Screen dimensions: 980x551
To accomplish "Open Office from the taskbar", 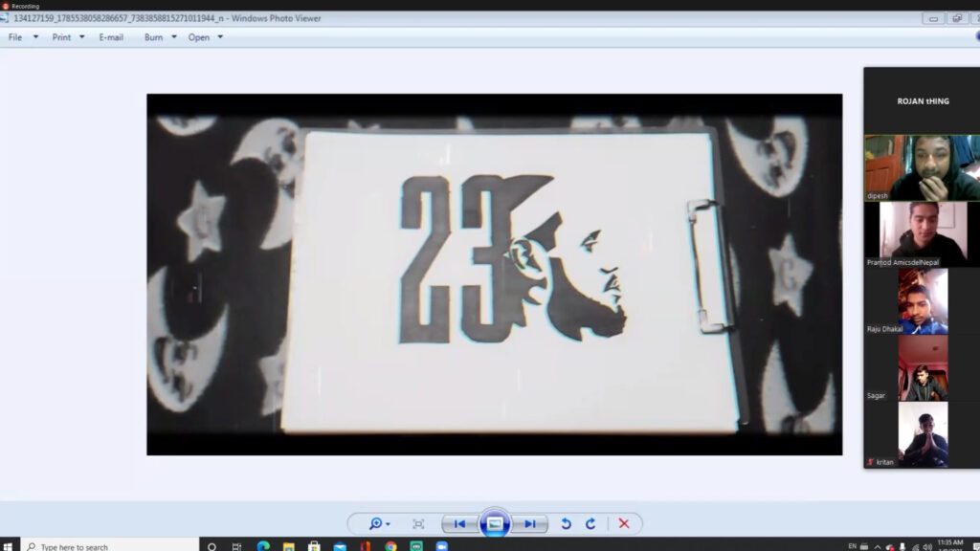I will click(366, 546).
